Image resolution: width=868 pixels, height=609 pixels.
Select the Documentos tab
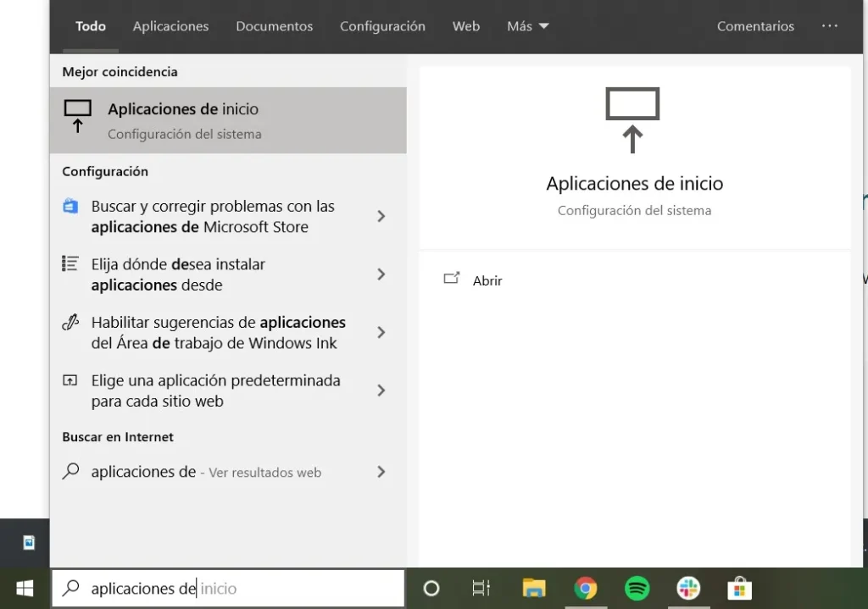[274, 26]
